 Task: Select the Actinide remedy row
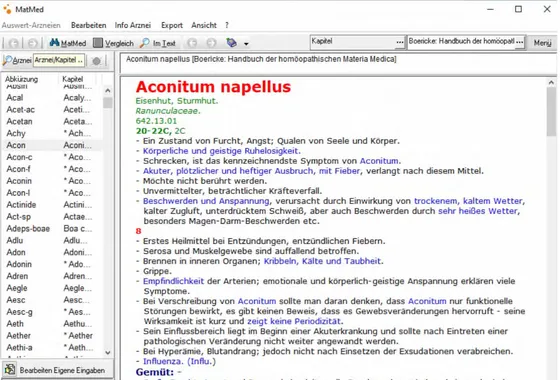point(52,205)
